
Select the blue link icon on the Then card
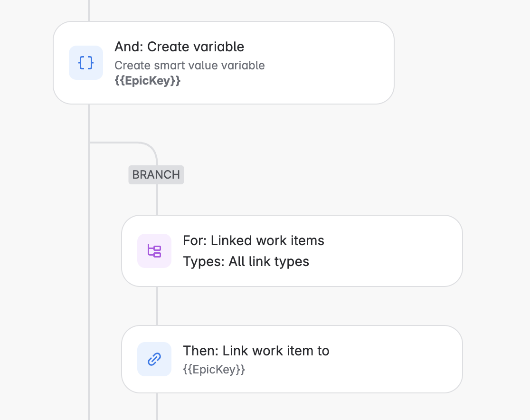click(154, 359)
